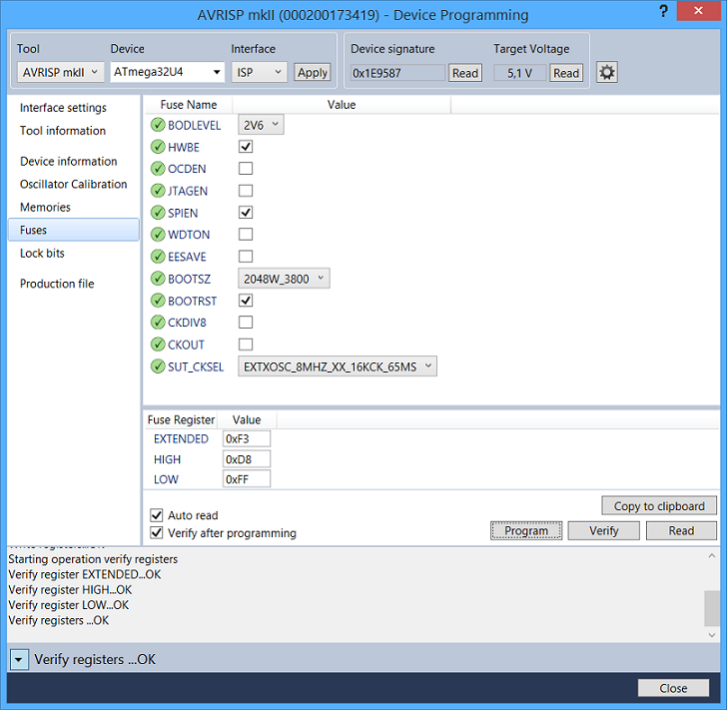Image resolution: width=728 pixels, height=710 pixels.
Task: Enable the OCDEN fuse checkbox
Action: click(246, 169)
